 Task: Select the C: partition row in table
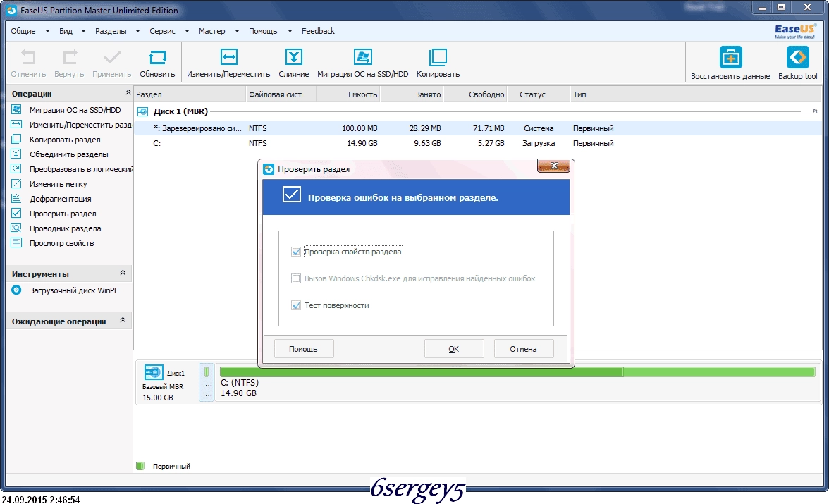point(477,143)
